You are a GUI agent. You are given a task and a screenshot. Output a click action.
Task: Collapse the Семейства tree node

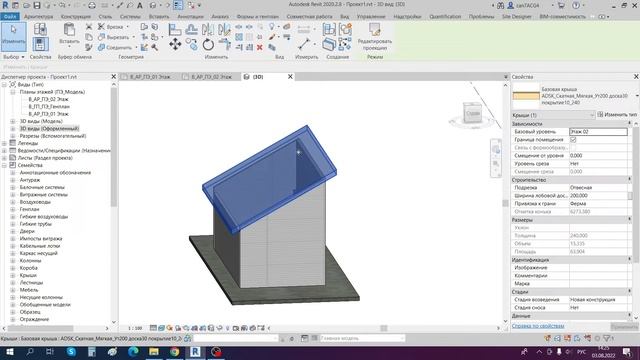click(5, 165)
